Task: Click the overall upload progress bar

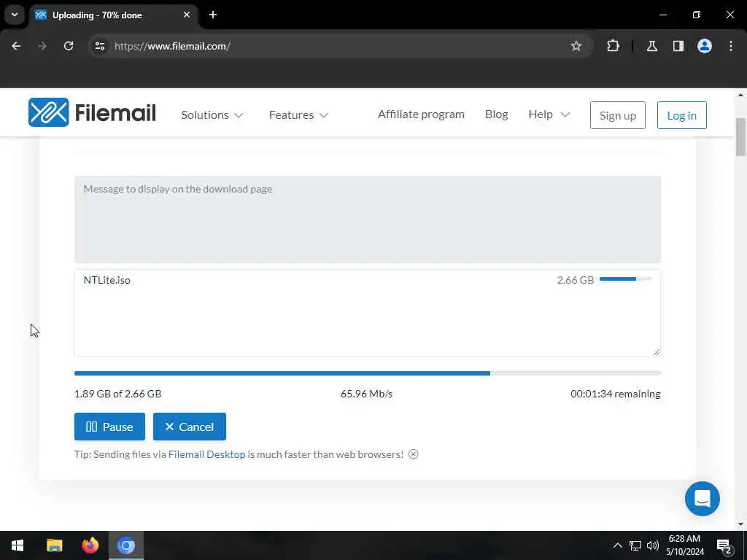Action: point(368,373)
